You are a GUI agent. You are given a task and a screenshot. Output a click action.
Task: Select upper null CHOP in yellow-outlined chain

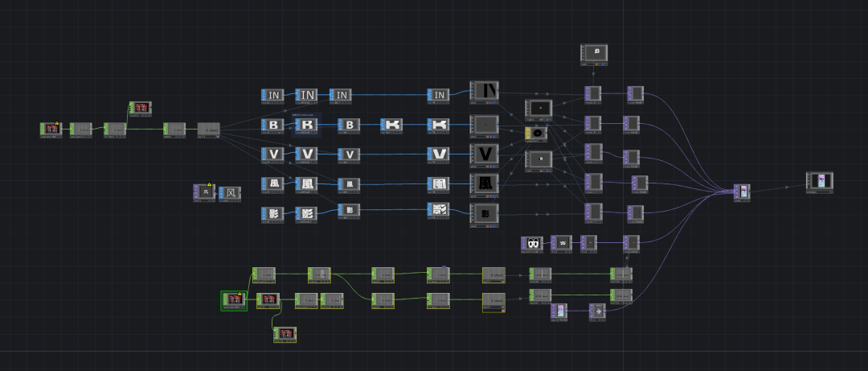point(493,275)
